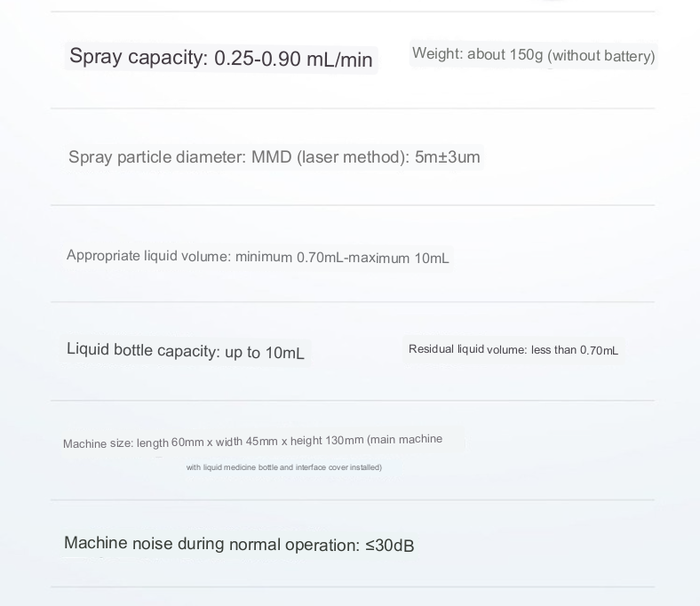Click the '(without battery)' note
The width and height of the screenshot is (700, 606).
(601, 56)
